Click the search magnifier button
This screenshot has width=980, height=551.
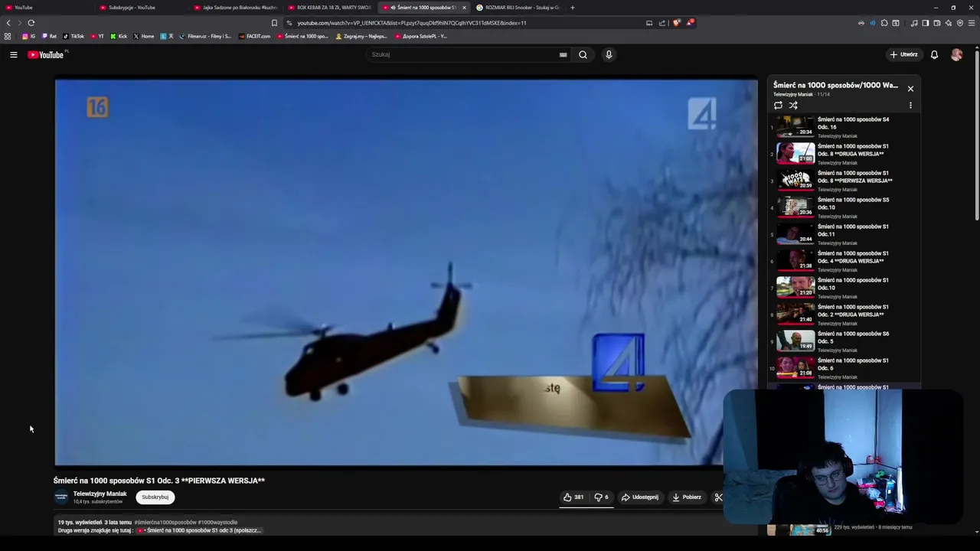point(583,54)
